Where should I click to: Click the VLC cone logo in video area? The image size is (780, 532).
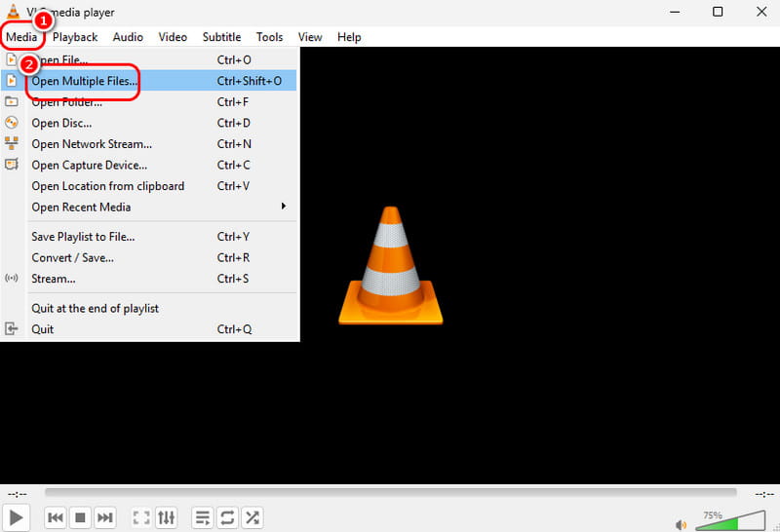pos(391,265)
